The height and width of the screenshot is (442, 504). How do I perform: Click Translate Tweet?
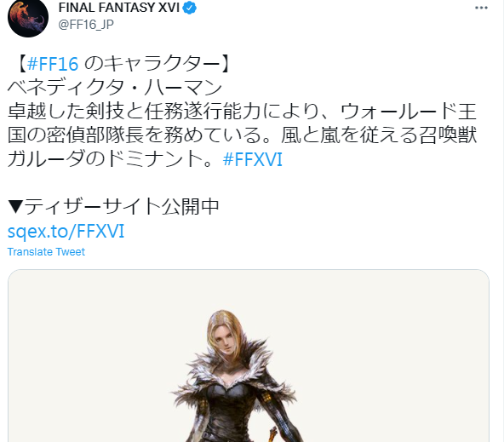[x=46, y=252]
